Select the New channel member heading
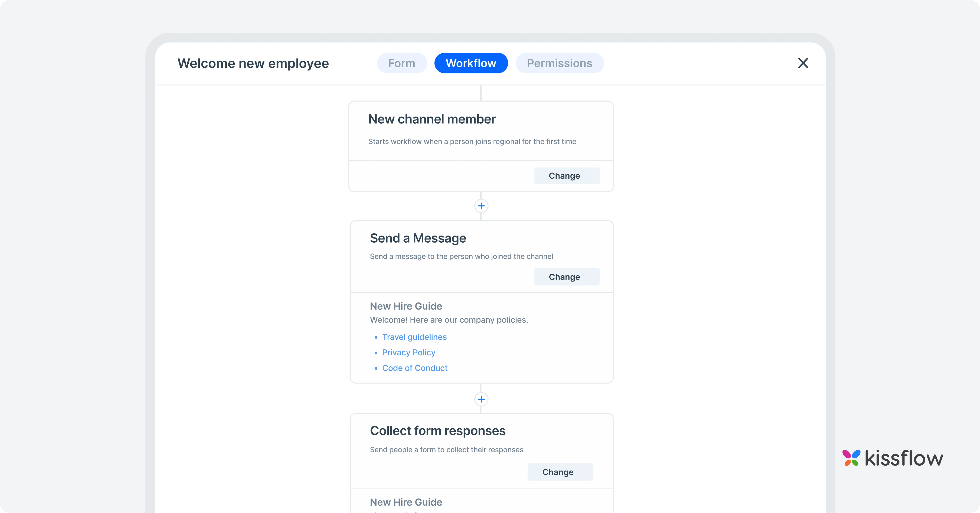The height and width of the screenshot is (513, 980). coord(432,119)
